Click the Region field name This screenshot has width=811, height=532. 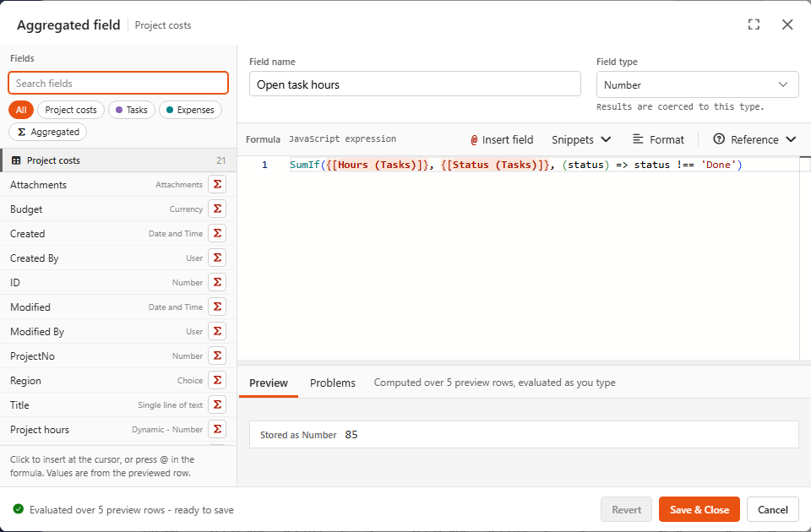click(25, 381)
